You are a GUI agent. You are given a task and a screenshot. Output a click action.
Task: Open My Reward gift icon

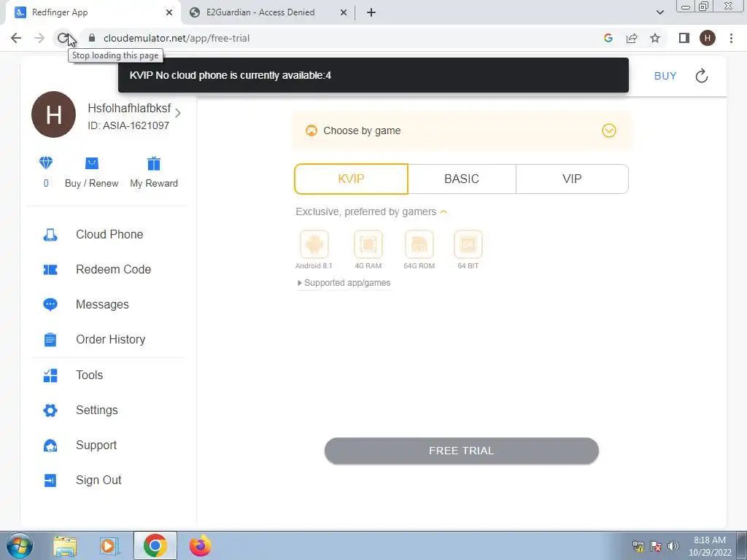coord(154,163)
